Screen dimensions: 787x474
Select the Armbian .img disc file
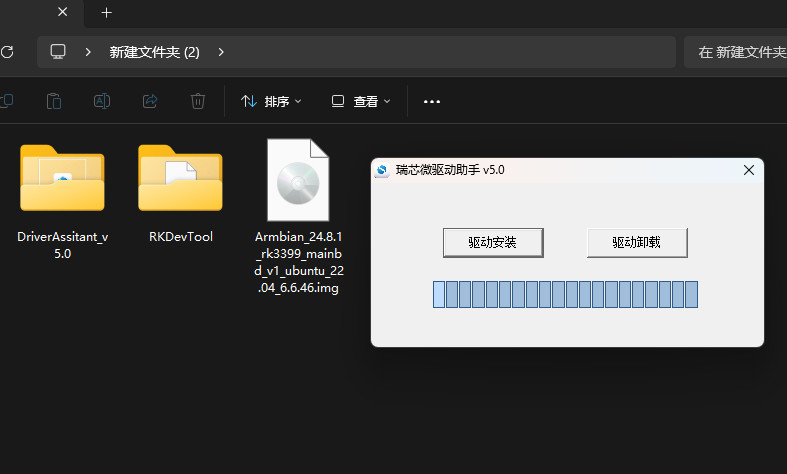298,181
